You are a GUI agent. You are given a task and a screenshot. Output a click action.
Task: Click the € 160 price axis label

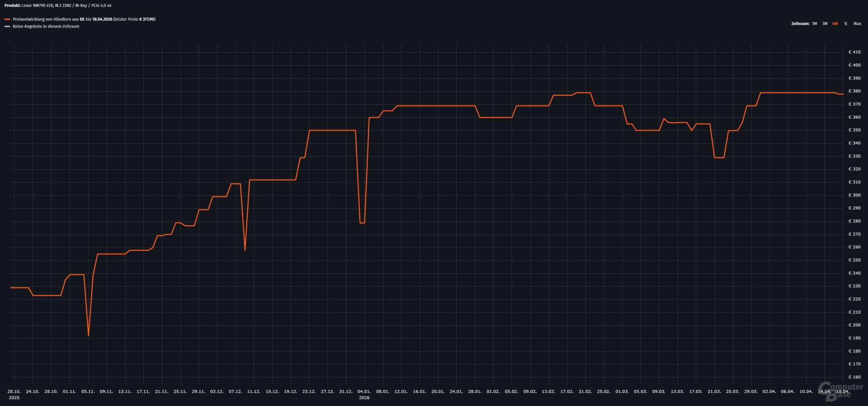[854, 377]
